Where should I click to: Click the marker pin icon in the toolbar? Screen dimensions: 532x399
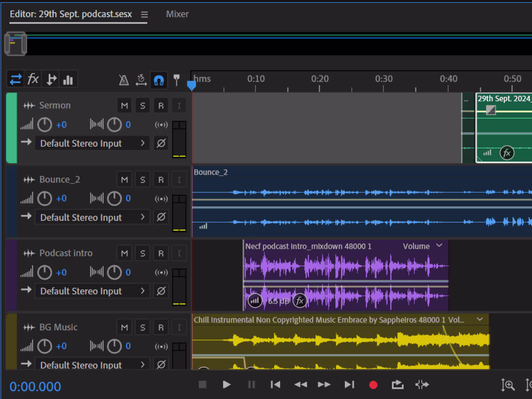(x=177, y=80)
